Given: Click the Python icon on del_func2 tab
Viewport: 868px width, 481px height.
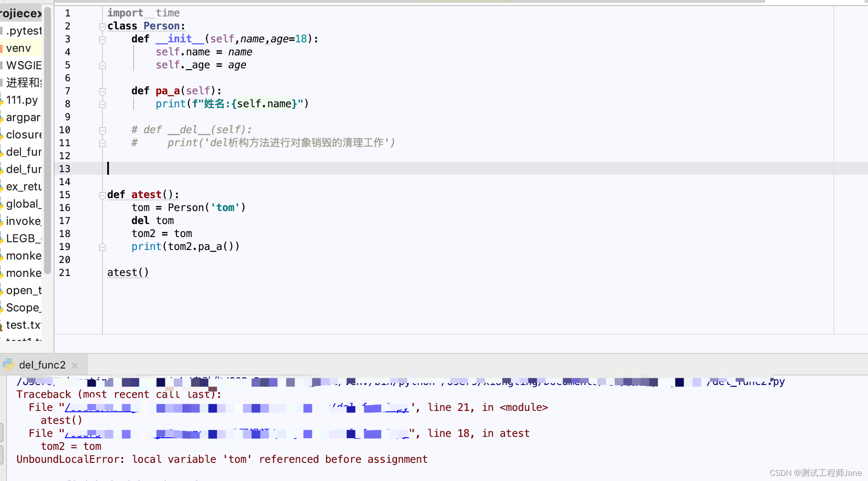Looking at the screenshot, I should [9, 365].
